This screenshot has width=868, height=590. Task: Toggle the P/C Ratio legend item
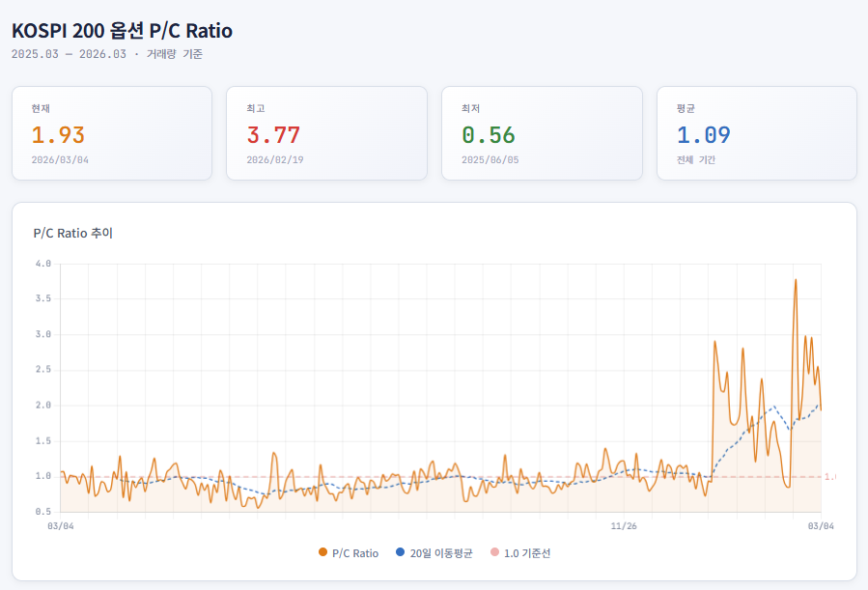pyautogui.click(x=349, y=553)
